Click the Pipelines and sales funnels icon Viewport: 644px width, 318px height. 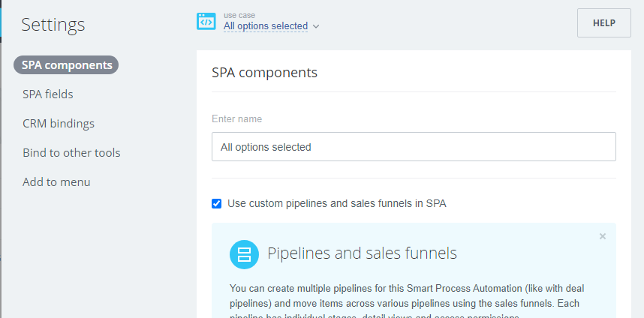click(x=244, y=253)
